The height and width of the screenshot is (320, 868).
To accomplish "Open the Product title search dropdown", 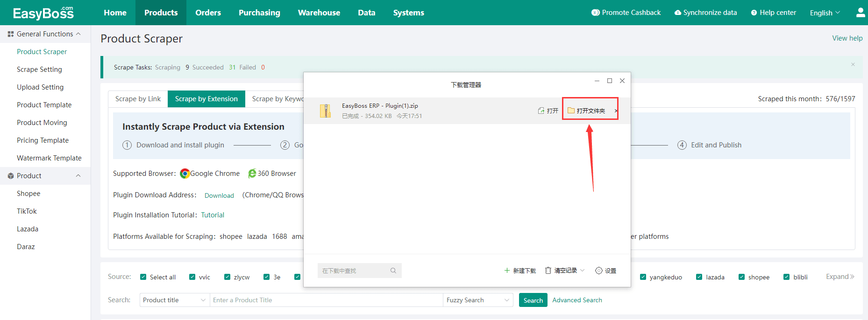I will 175,300.
